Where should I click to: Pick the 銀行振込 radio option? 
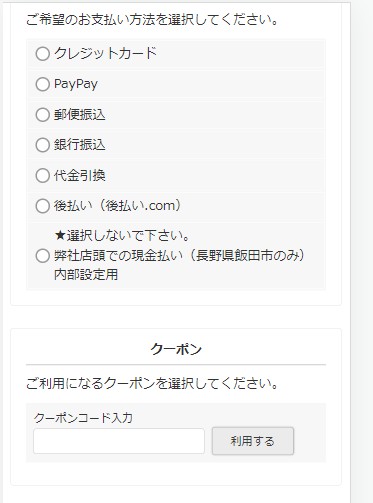[x=43, y=145]
